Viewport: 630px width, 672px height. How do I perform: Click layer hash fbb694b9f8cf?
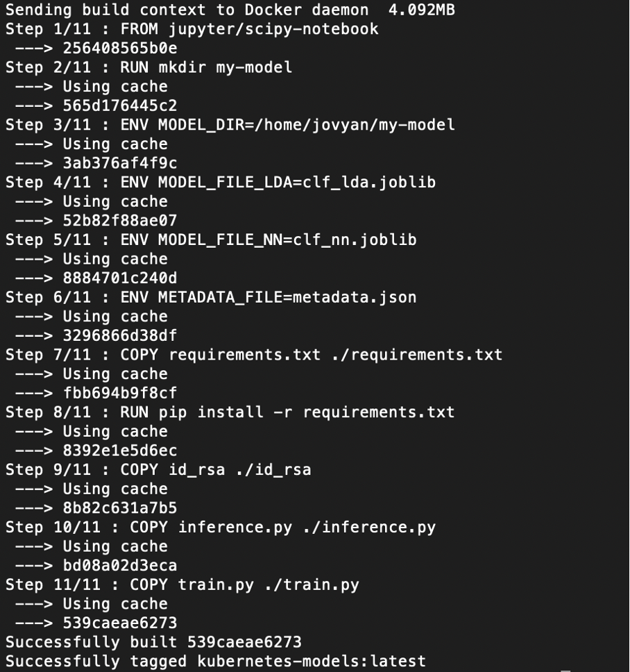tap(119, 393)
